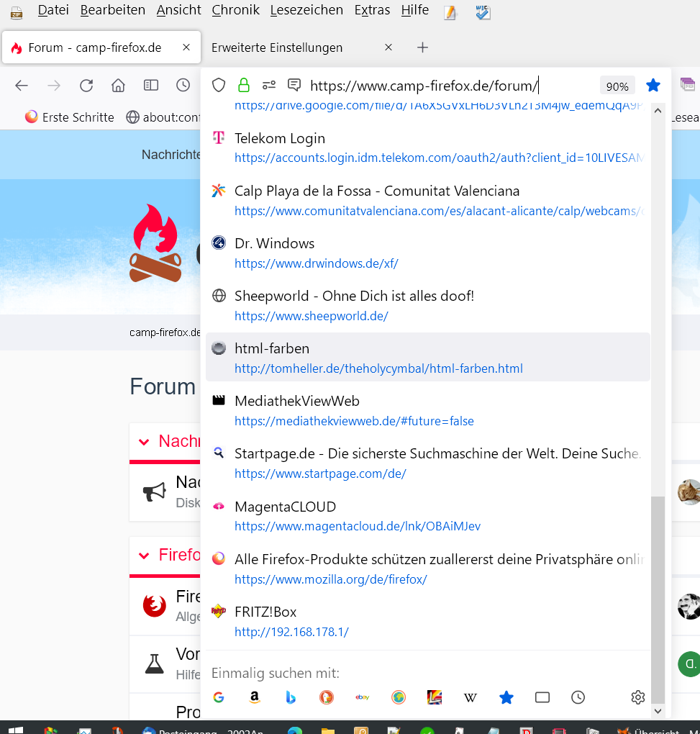This screenshot has width=700, height=734.
Task: Open site permissions icon in address bar
Action: 269,85
